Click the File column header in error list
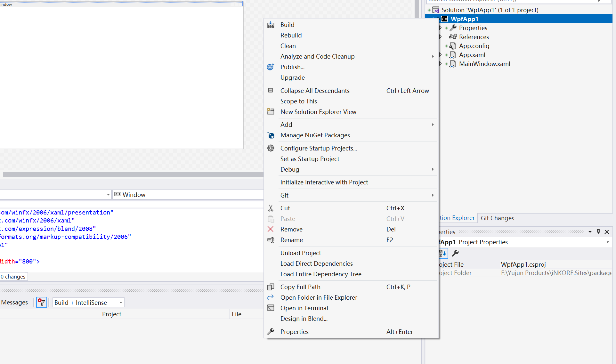 tap(247, 314)
